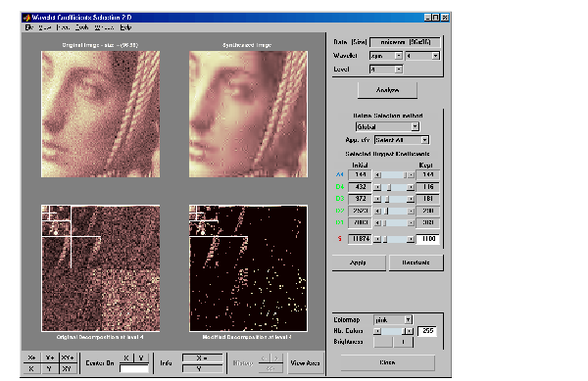Image resolution: width=588 pixels, height=381 pixels.
Task: Open the Help menu
Action: click(125, 27)
